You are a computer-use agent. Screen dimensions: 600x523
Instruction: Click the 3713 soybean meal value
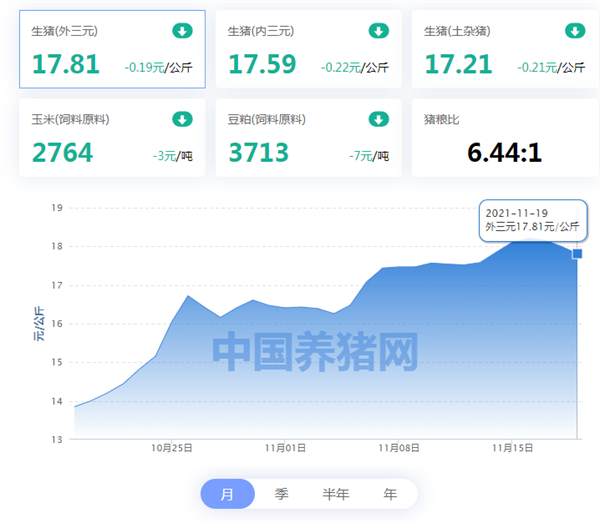click(258, 152)
